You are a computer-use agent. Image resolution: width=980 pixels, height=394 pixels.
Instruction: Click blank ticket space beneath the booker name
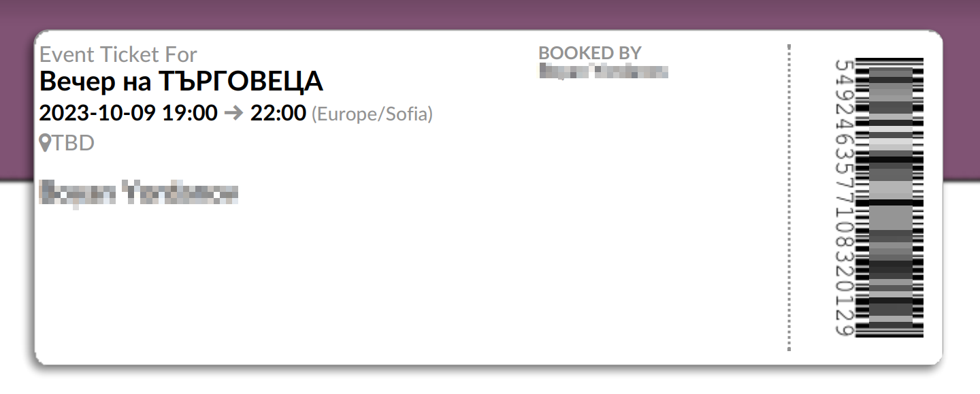(x=612, y=204)
